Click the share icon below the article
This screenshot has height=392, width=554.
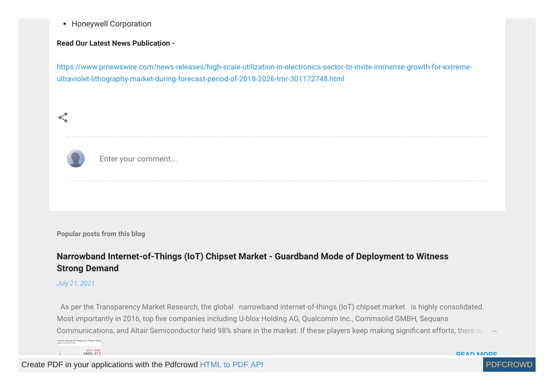(63, 117)
